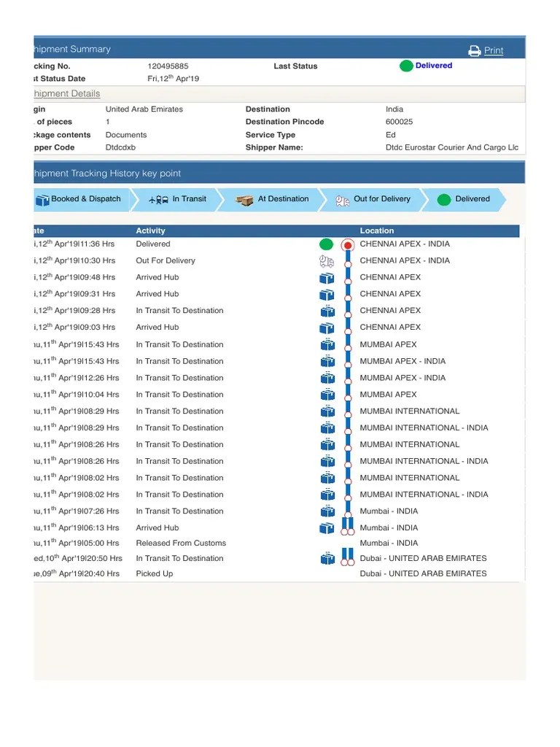Click box icon in 09:31 Hrs Arrived Hub row

[x=327, y=295]
